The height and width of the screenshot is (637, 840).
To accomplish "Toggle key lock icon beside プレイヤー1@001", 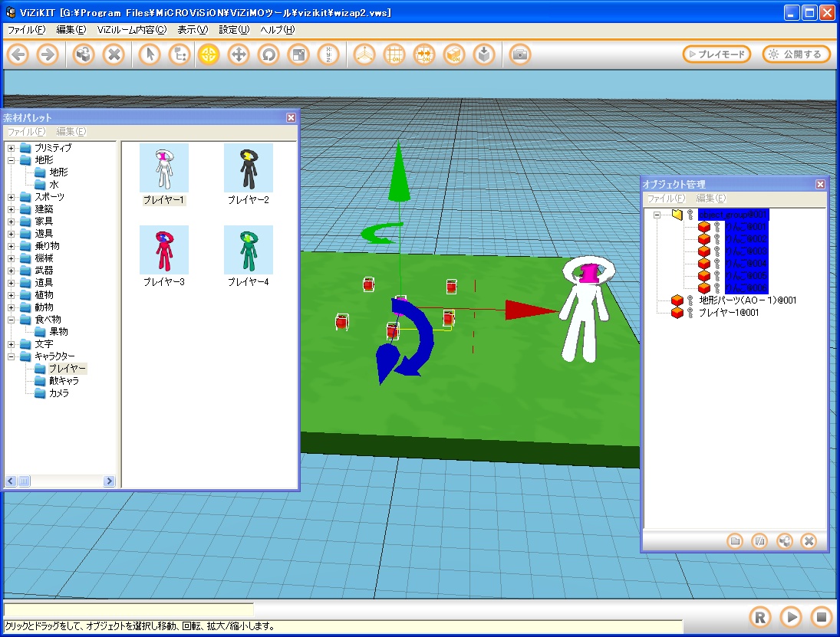I will point(690,313).
